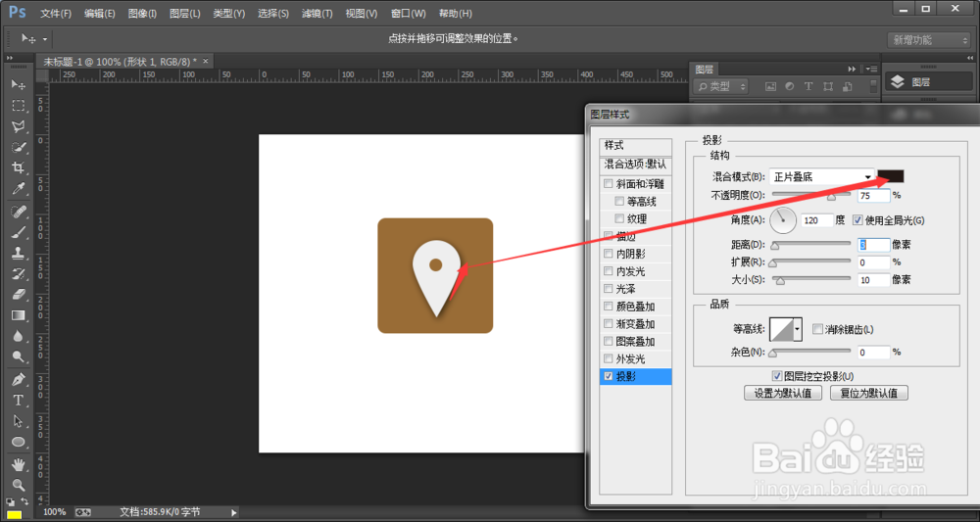Click the 复位为默认值 button
The image size is (980, 522).
tap(868, 394)
